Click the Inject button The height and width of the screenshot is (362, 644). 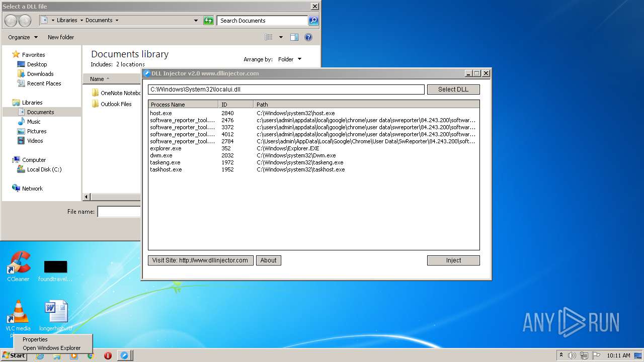453,260
